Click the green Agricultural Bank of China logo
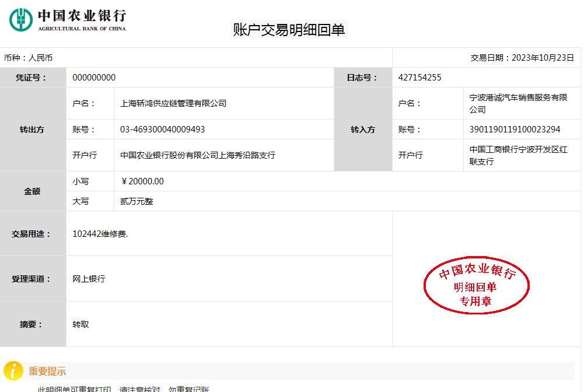The width and height of the screenshot is (584, 392). click(21, 20)
